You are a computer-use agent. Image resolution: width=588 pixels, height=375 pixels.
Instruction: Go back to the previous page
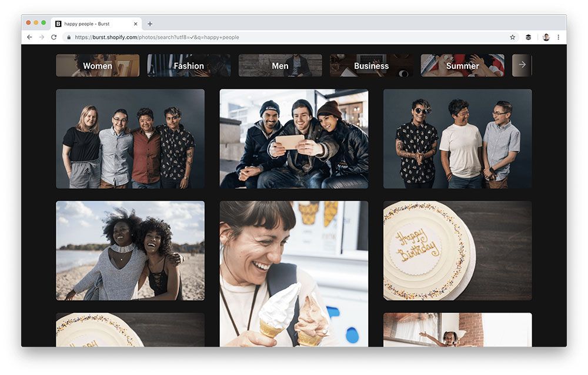[x=29, y=37]
